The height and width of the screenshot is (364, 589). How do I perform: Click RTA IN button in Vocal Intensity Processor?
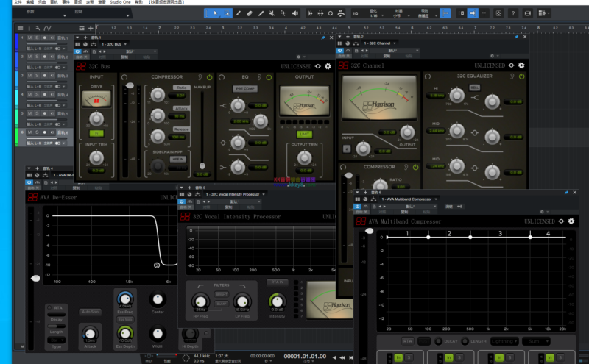click(278, 282)
